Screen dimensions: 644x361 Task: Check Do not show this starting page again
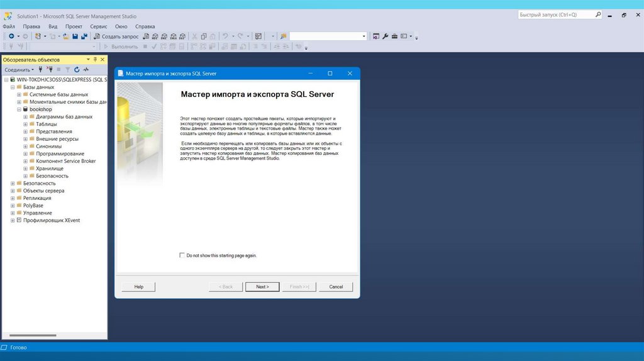coord(182,255)
